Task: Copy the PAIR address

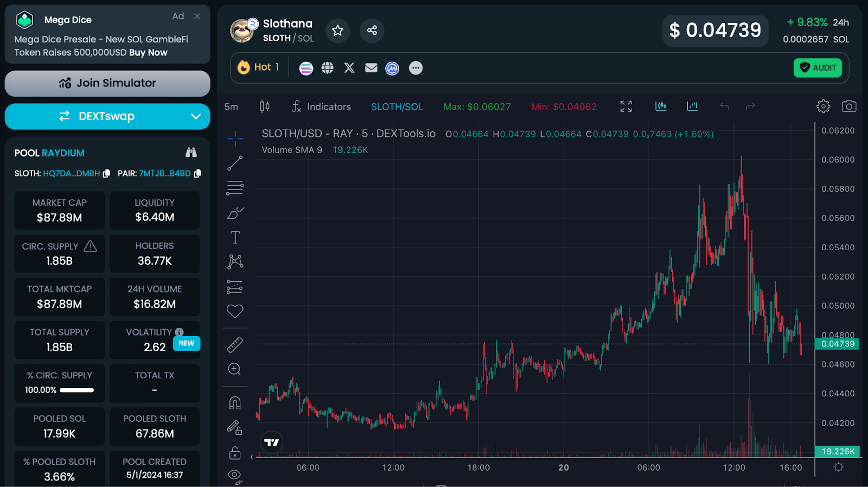Action: [197, 174]
